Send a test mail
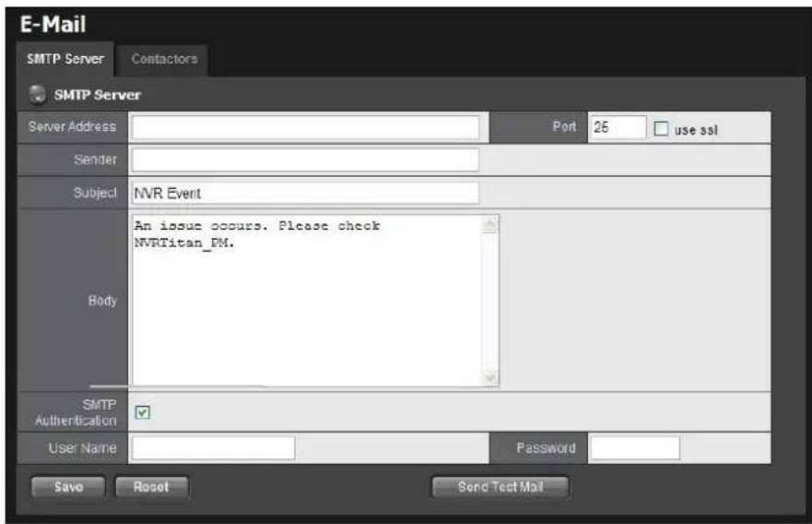Image resolution: width=812 pixels, height=524 pixels. tap(500, 487)
